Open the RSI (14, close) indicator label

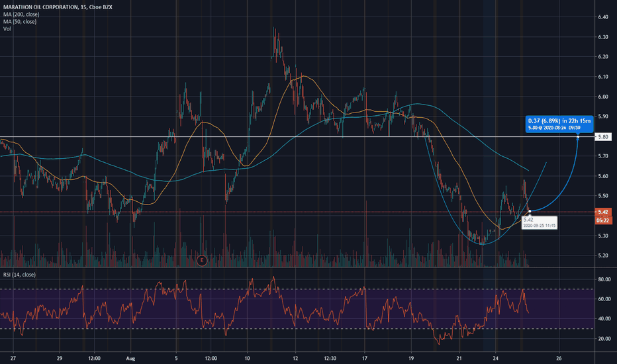coord(19,275)
